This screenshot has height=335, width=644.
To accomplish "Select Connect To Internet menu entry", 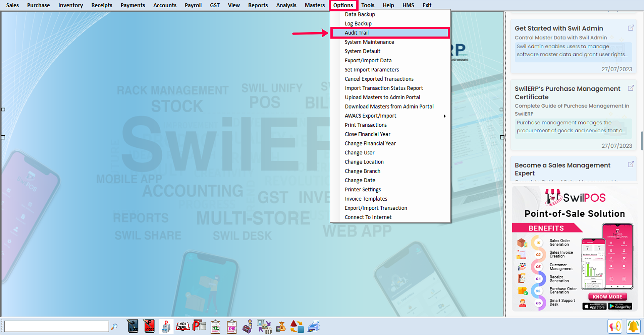I will 390,217.
